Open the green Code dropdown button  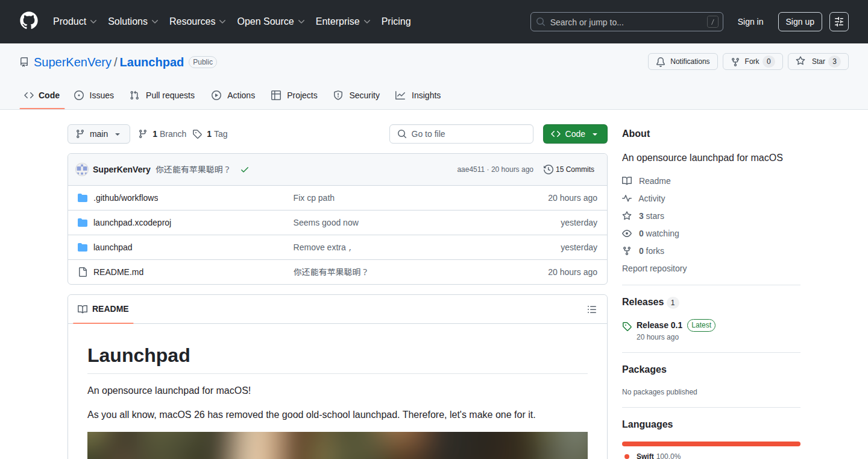(x=575, y=134)
